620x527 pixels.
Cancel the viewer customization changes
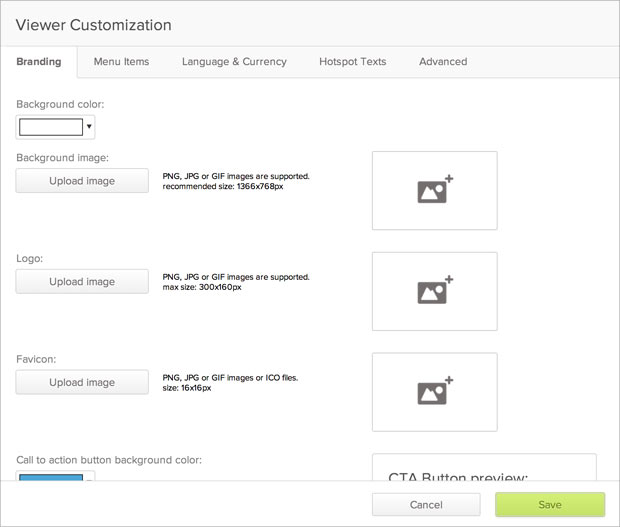click(426, 505)
